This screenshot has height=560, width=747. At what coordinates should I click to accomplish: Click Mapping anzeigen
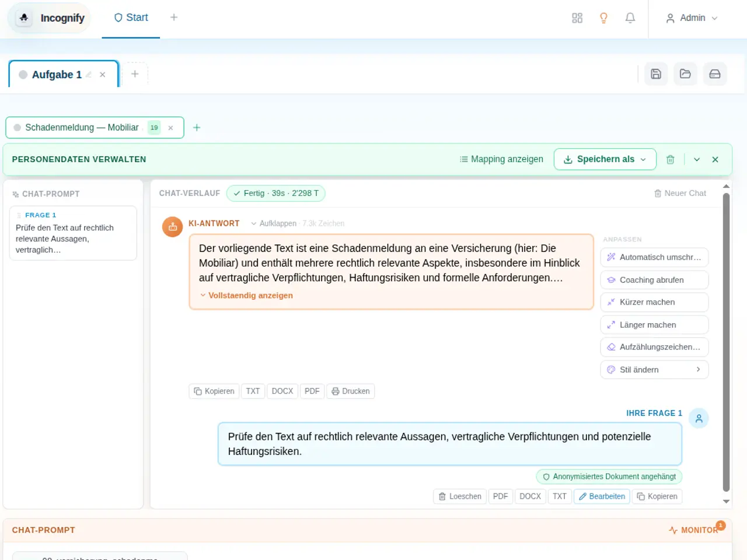point(501,159)
